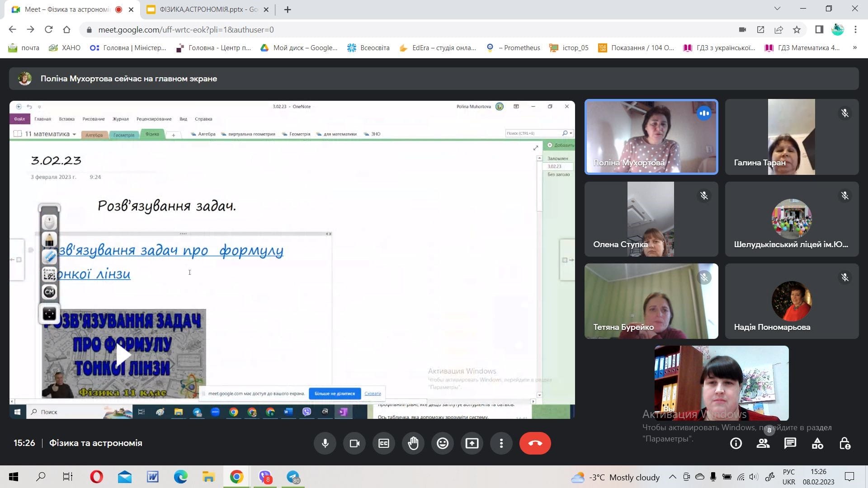
Task: Click the share page icon in address bar
Action: tap(778, 30)
